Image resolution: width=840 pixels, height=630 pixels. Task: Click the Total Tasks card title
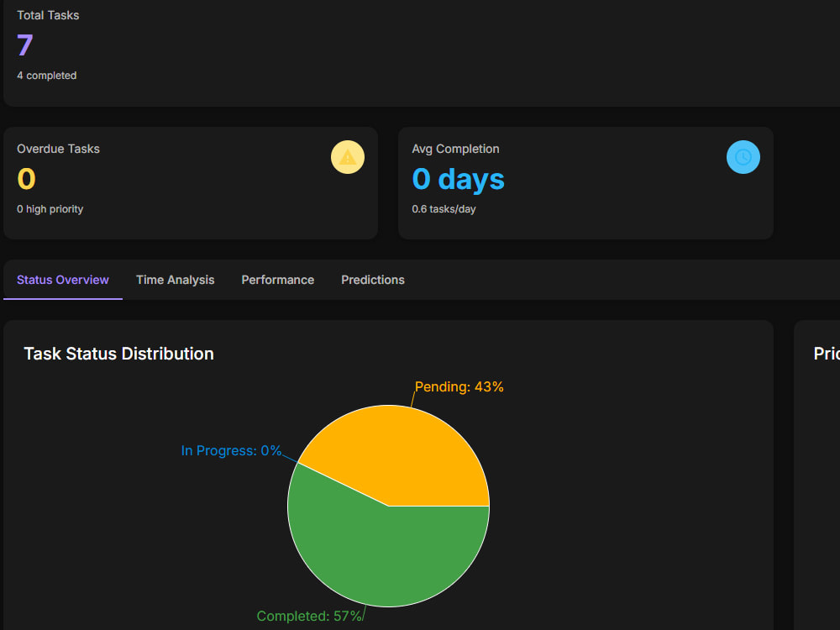click(48, 15)
